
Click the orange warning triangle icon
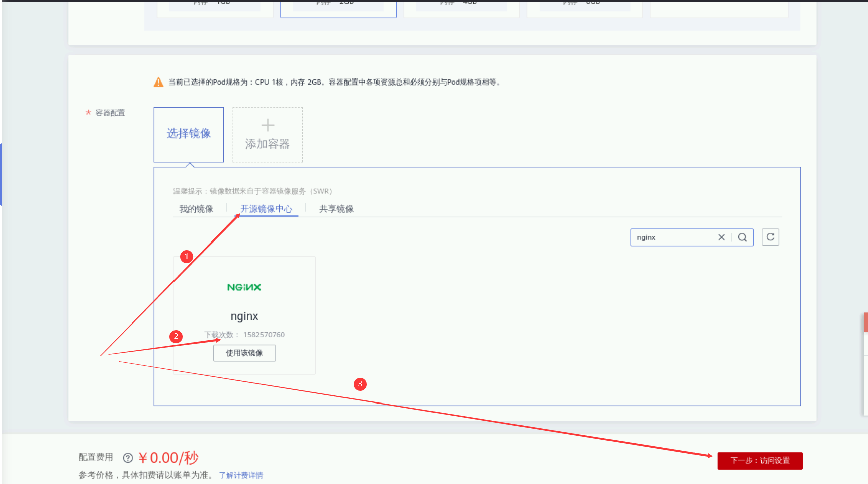pos(158,82)
